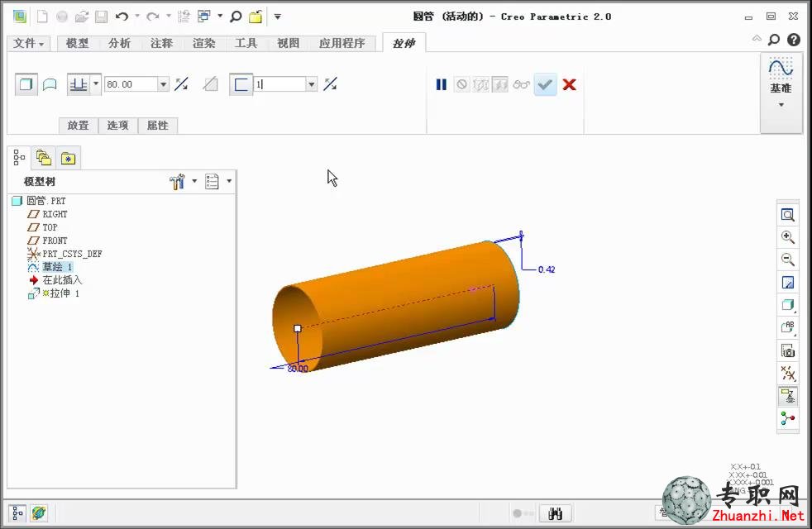Click the Repaint screen icon
The height and width of the screenshot is (529, 812).
788,283
